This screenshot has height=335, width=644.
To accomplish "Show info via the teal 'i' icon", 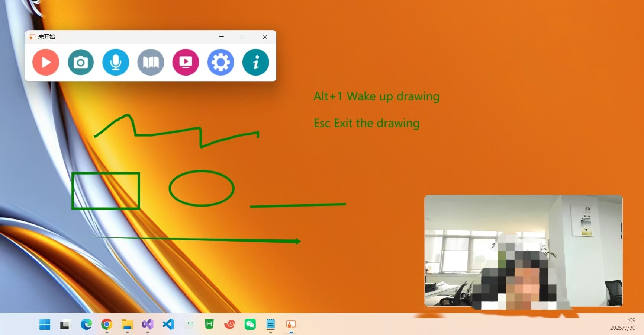I will tap(255, 62).
